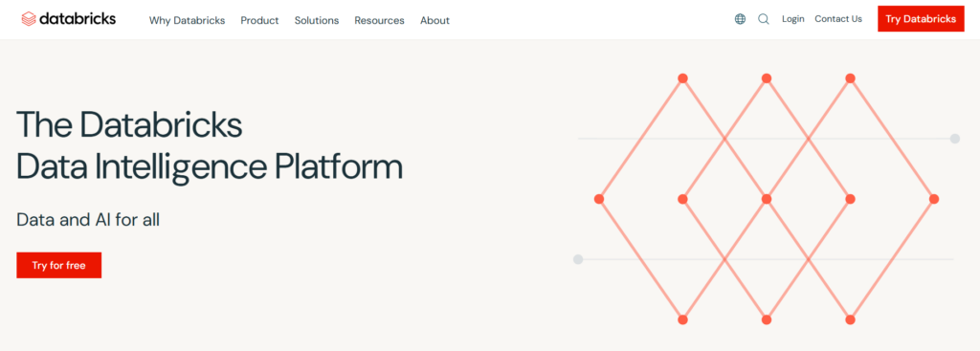
Task: Open the Solutions menu
Action: click(x=317, y=20)
